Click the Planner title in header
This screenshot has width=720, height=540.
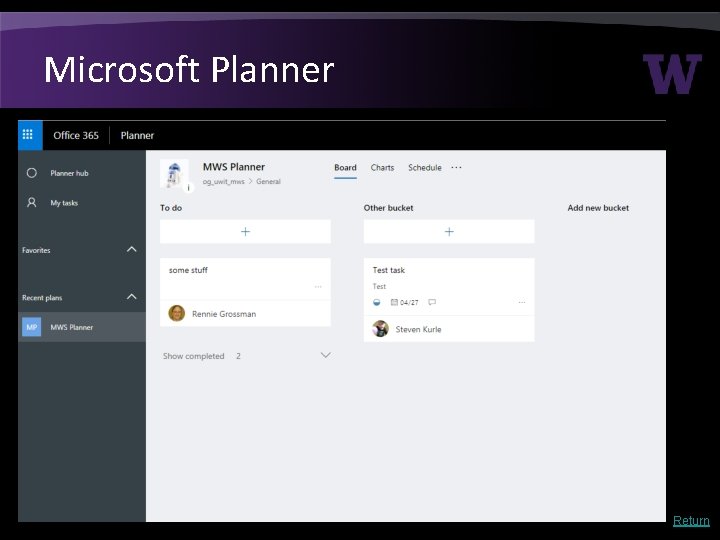pyautogui.click(x=137, y=135)
